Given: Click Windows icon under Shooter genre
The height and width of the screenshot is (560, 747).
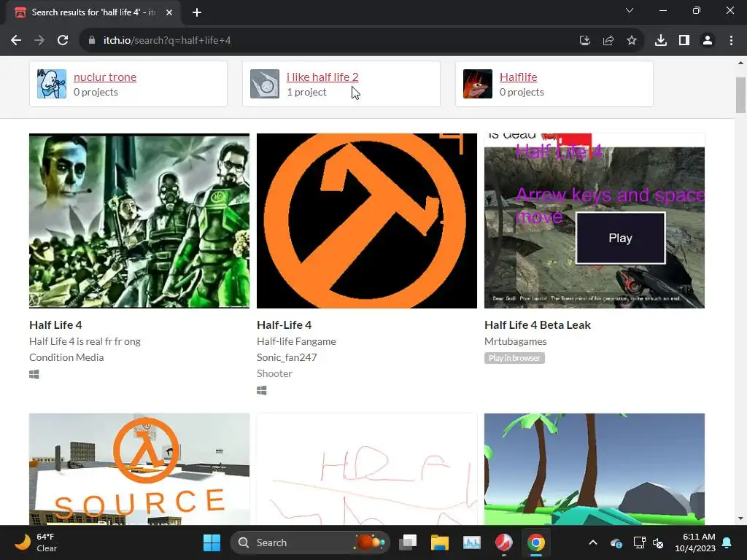Looking at the screenshot, I should [x=262, y=391].
